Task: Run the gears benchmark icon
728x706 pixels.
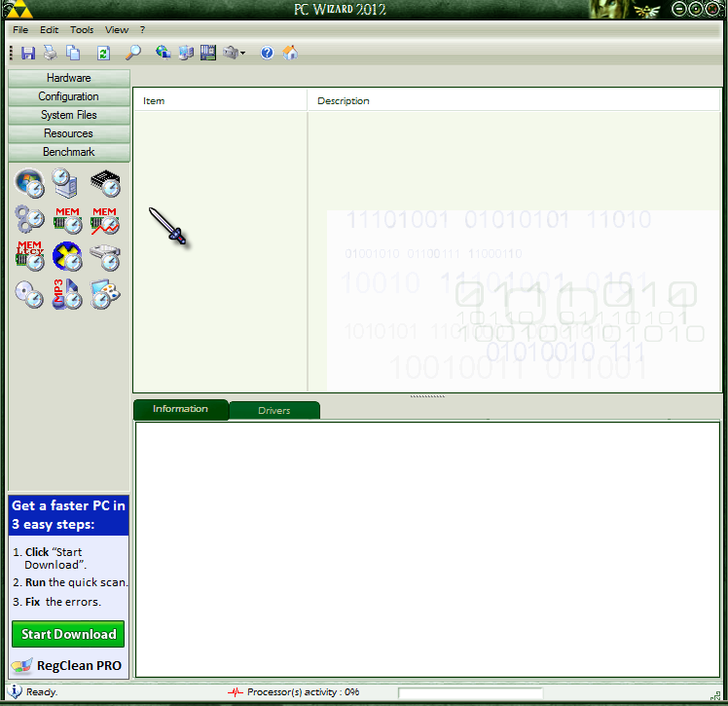Action: click(30, 219)
